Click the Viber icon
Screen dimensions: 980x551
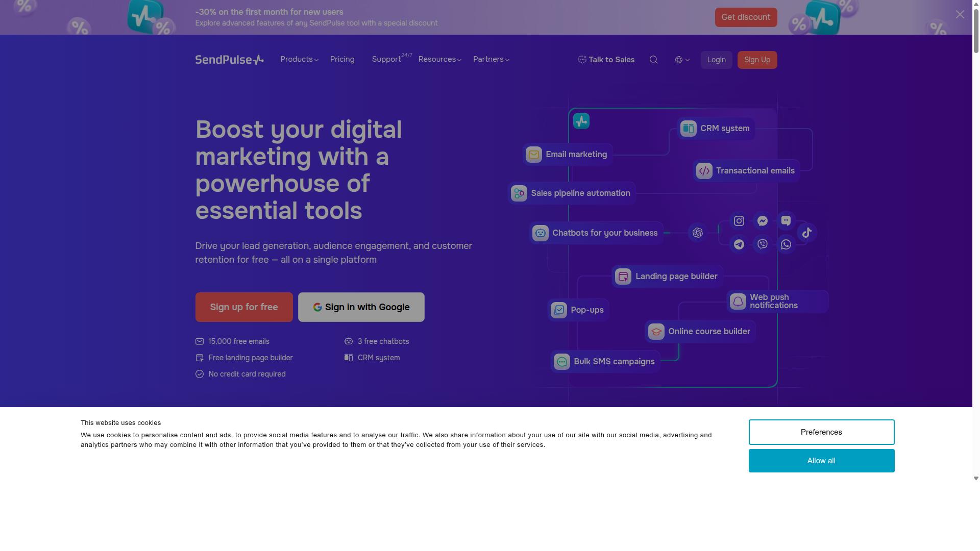tap(762, 244)
